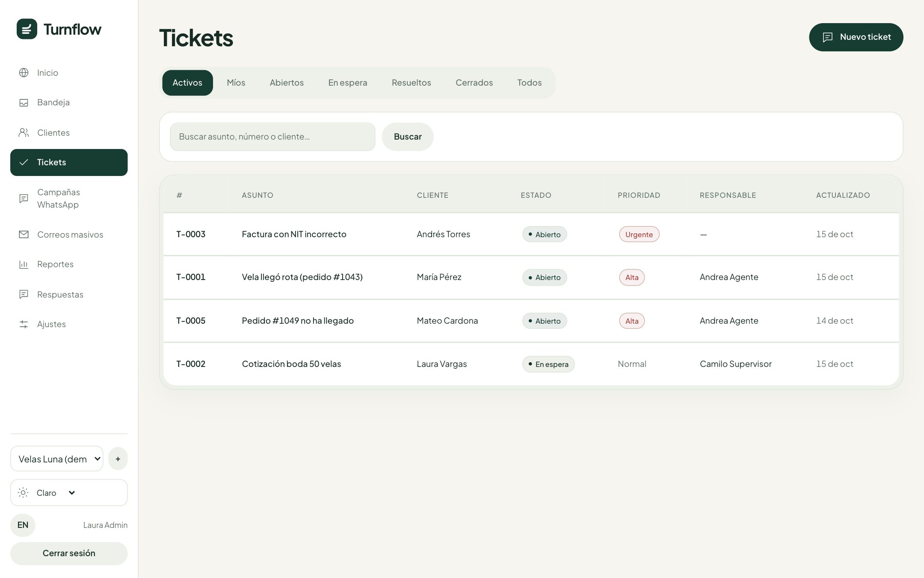
Task: Open Bandeja inbox icon
Action: [x=24, y=102]
